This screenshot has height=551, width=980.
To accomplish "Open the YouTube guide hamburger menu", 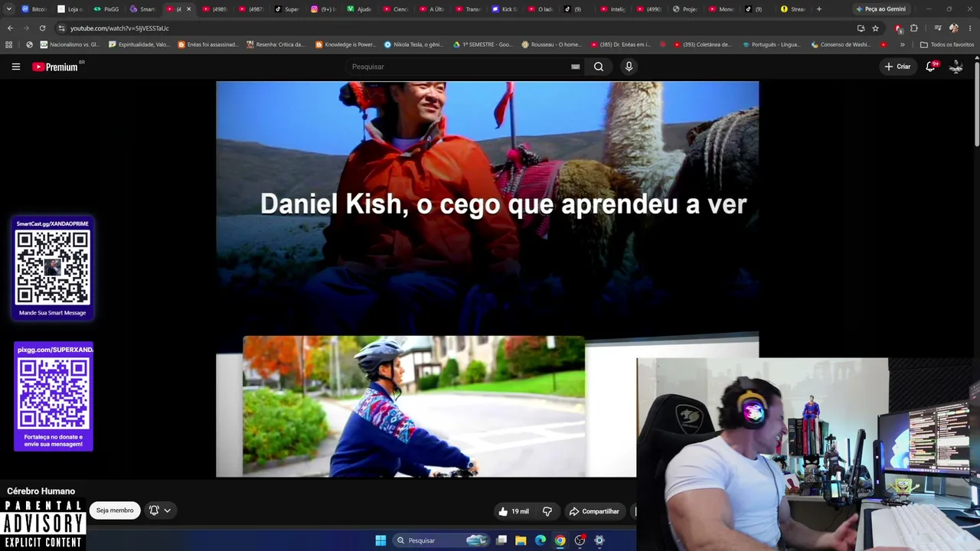I will 15,67.
